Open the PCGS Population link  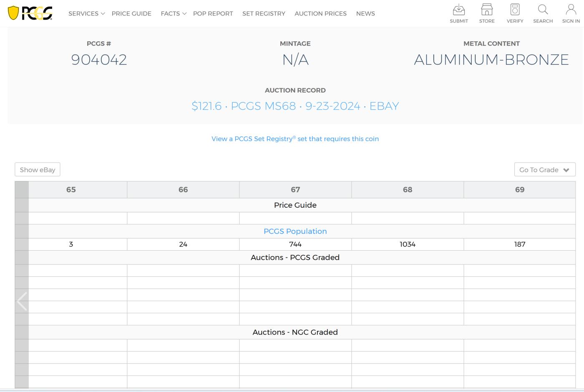pos(295,231)
